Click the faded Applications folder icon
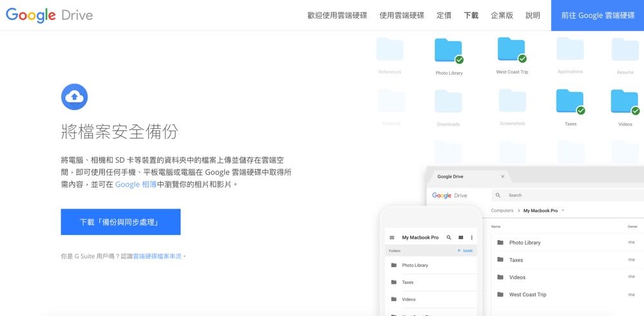644x316 pixels. (570, 49)
